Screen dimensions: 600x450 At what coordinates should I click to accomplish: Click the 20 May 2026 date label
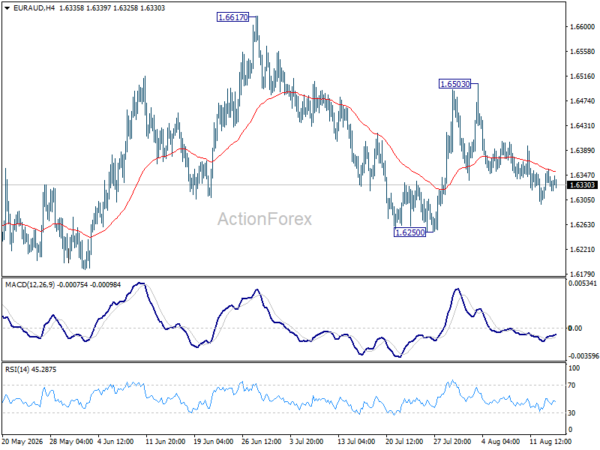point(23,442)
